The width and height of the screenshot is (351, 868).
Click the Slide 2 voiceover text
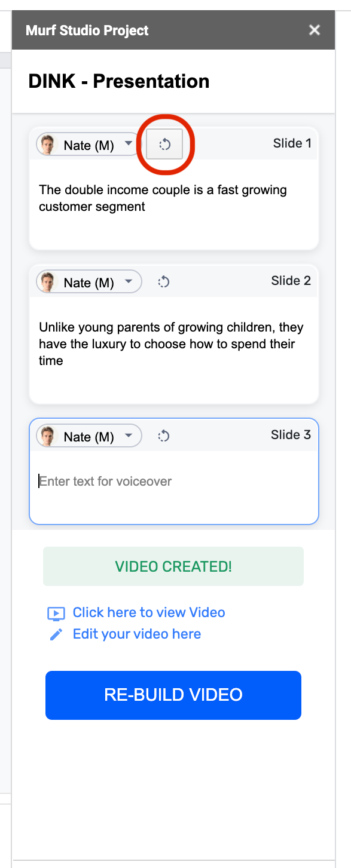click(x=172, y=343)
